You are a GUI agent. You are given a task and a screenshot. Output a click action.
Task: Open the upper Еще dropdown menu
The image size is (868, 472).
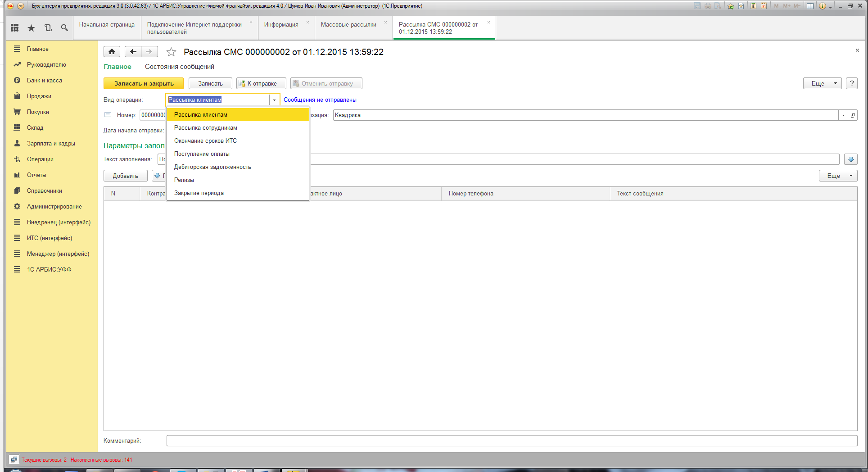[822, 83]
